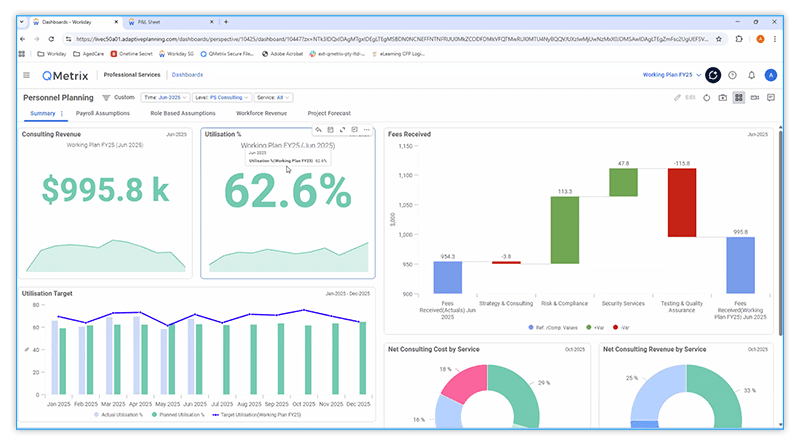
Task: Open the notifications bell
Action: coord(751,75)
